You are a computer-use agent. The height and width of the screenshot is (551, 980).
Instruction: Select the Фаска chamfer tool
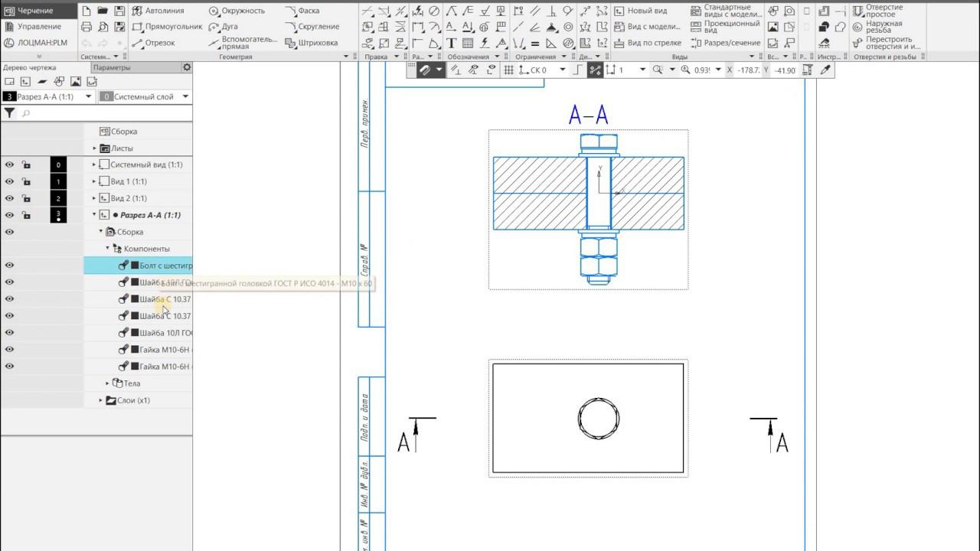[302, 11]
